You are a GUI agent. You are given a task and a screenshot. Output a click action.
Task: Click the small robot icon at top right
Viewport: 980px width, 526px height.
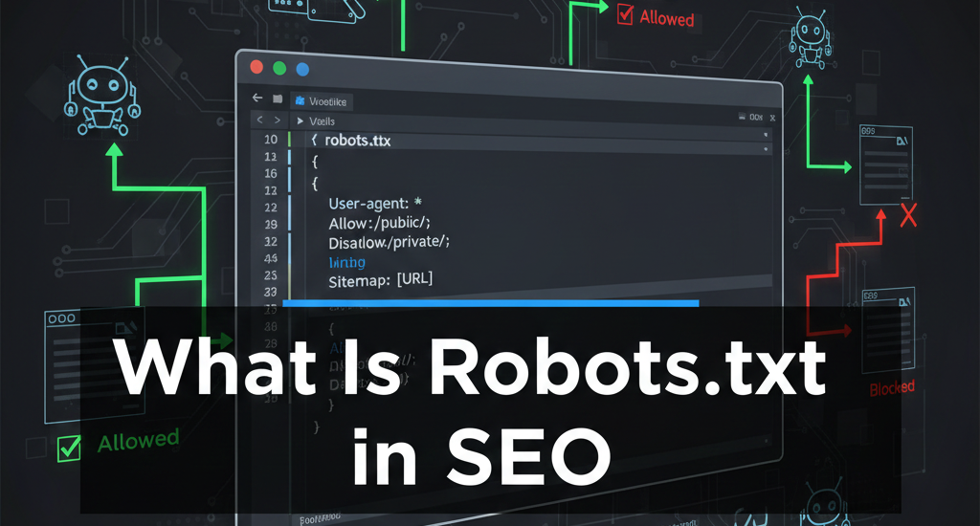coord(810,38)
